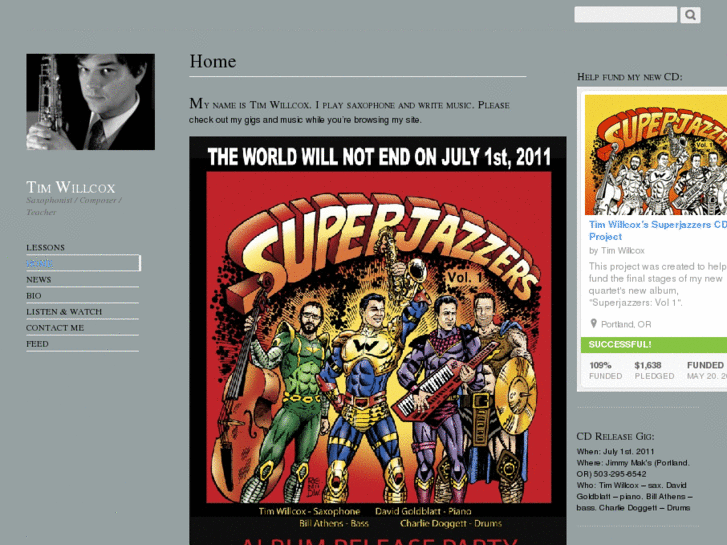Click the Tim Willcox site title
This screenshot has height=545, width=727.
70,187
